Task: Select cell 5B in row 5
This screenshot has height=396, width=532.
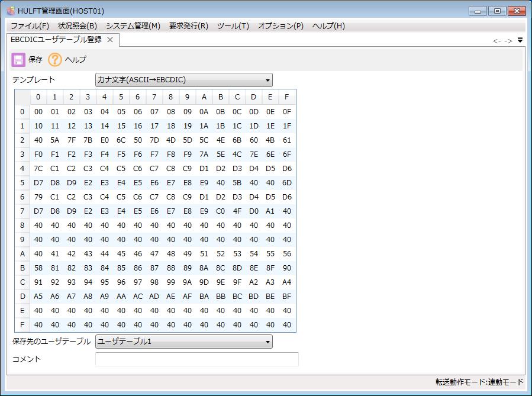Action: [x=237, y=183]
